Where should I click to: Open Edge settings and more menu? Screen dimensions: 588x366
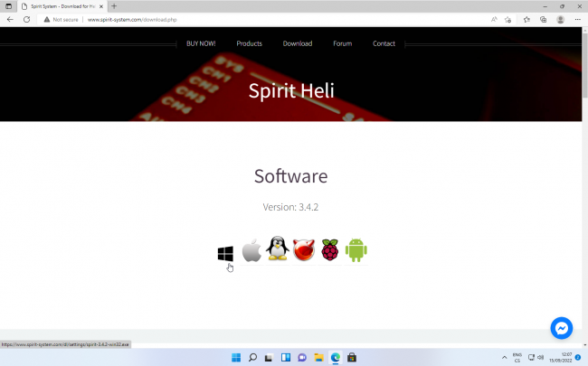coord(578,19)
